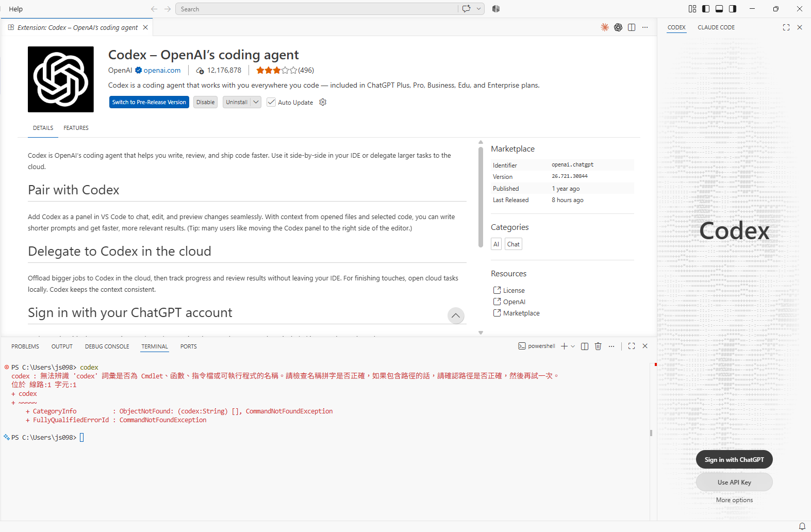Switch to the DETAILS tab
811x532 pixels.
43,128
